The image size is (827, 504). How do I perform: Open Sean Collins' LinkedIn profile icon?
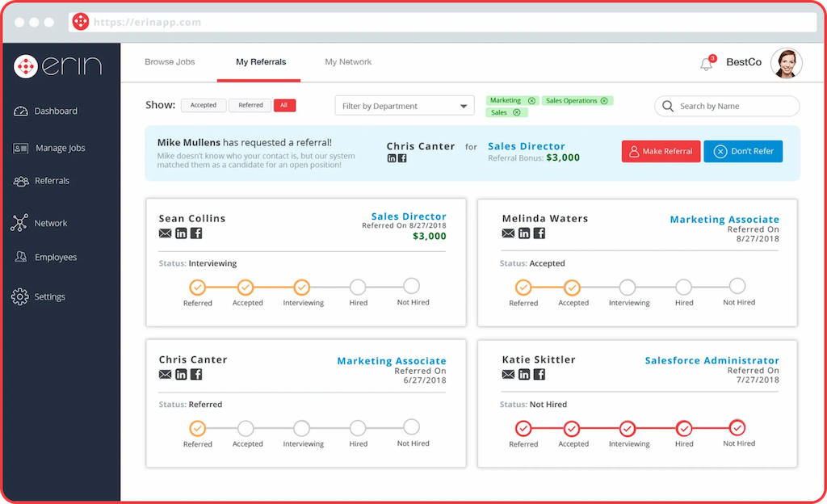(x=181, y=233)
